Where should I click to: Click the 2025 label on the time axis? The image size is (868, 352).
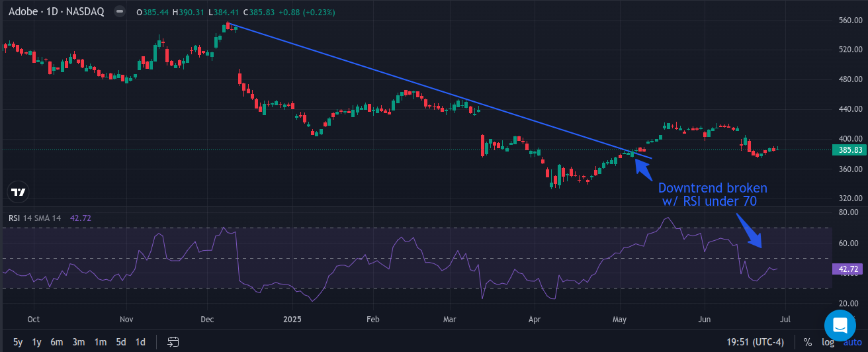292,320
